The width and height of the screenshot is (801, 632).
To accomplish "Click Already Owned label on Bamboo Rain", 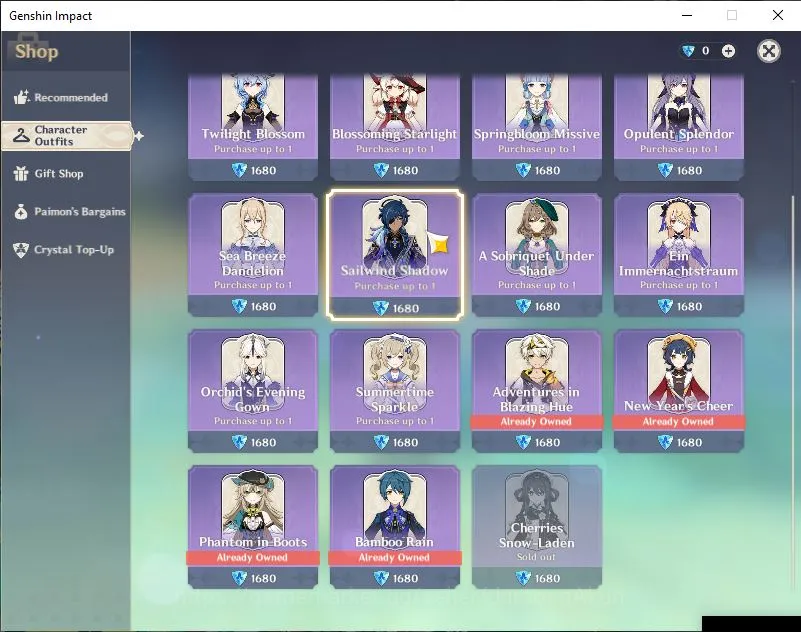I will tap(394, 557).
